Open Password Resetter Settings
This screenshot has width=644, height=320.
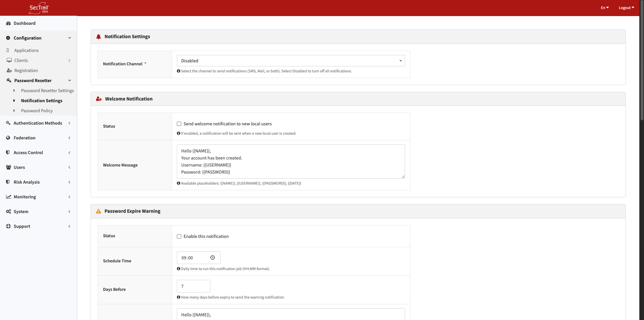(47, 90)
